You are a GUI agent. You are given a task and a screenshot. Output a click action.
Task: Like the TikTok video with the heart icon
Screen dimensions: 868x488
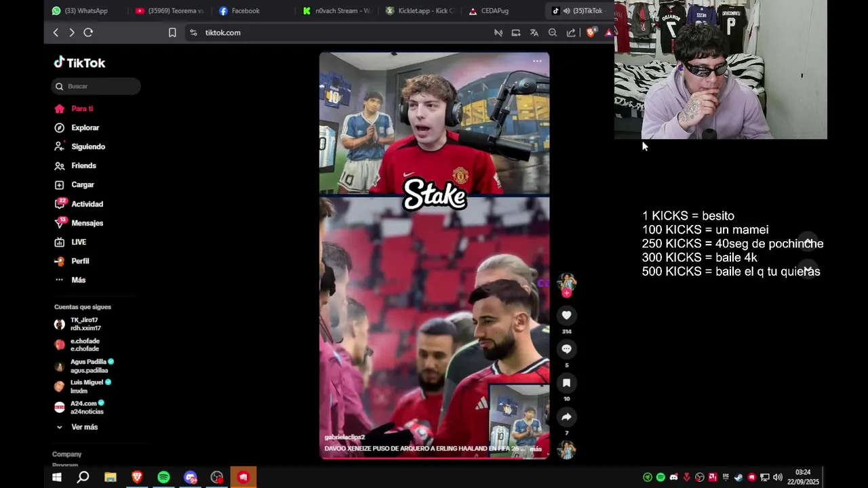(x=566, y=315)
